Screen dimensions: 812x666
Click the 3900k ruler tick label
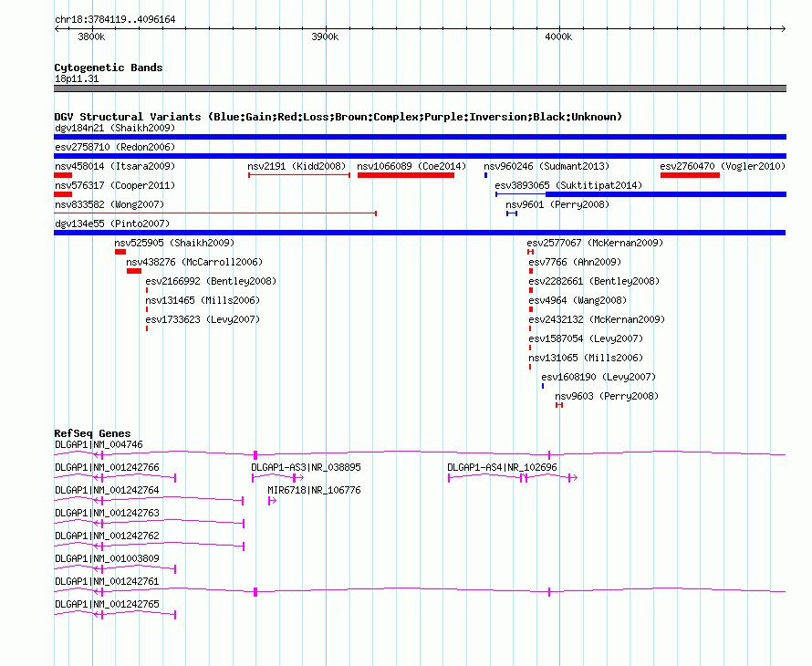point(325,37)
